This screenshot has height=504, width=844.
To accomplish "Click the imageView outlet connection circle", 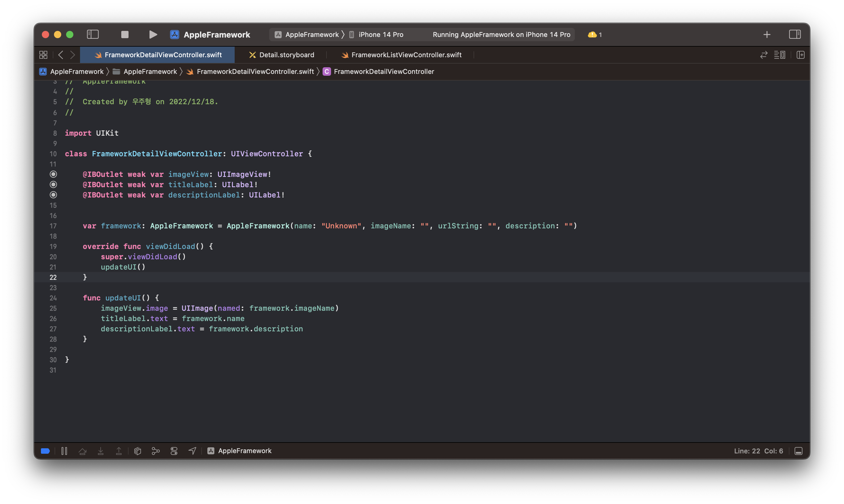I will tap(53, 174).
